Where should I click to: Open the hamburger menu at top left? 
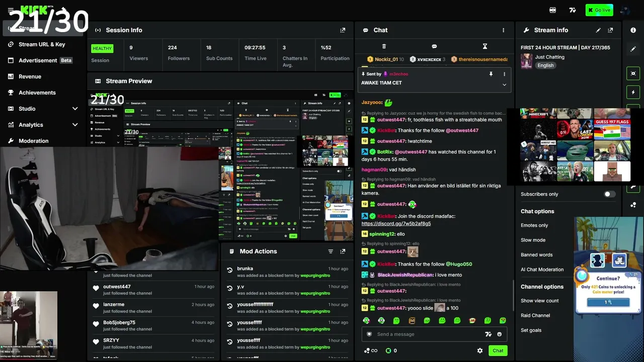pos(11,10)
